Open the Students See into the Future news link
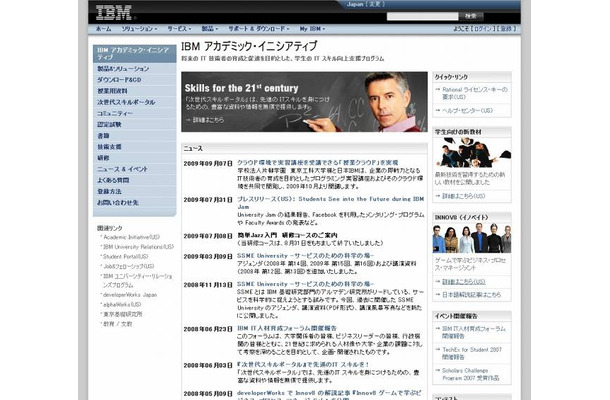The height and width of the screenshot is (400, 610). point(331,203)
